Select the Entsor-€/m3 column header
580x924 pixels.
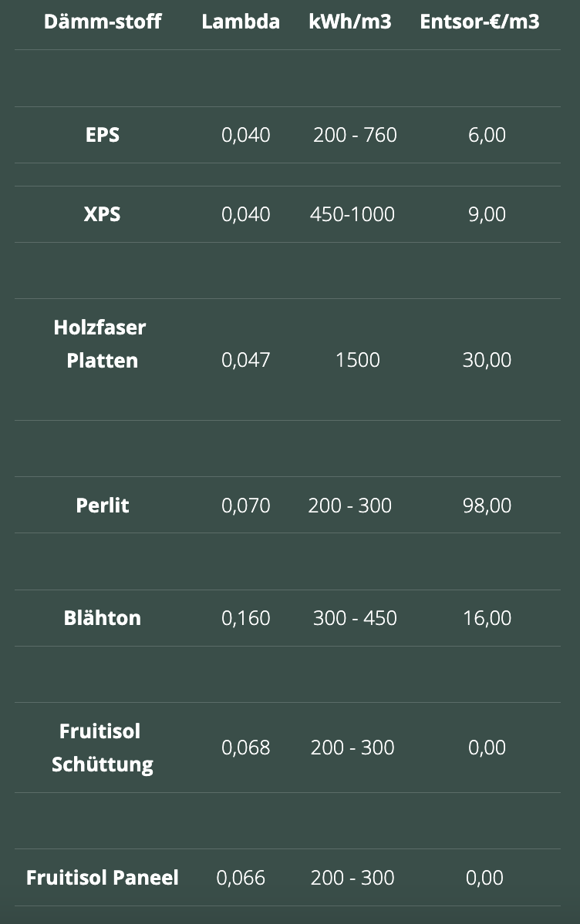480,22
